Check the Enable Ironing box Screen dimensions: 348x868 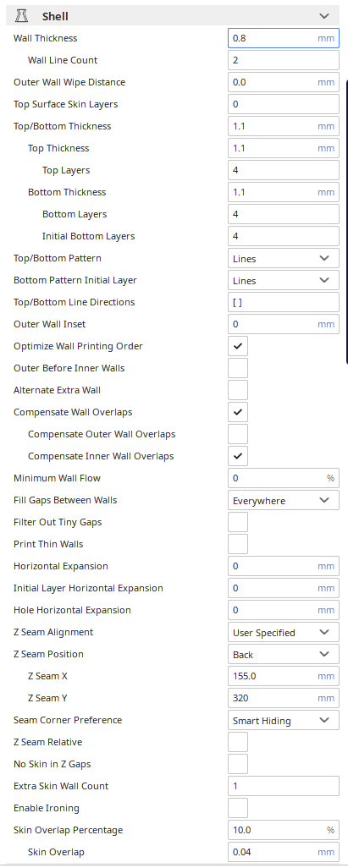tap(238, 808)
